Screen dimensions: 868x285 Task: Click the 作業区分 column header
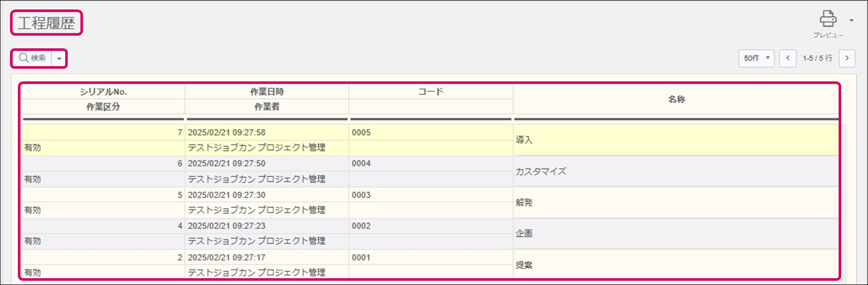103,107
